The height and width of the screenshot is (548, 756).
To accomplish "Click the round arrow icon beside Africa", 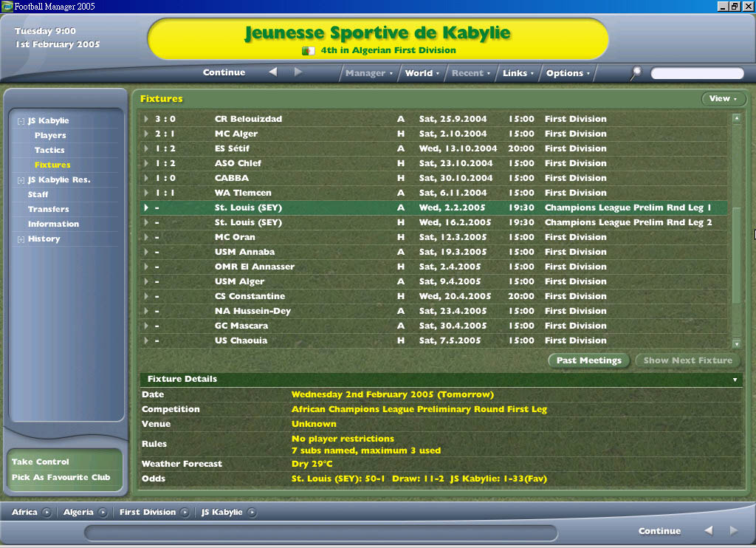I will tap(47, 513).
